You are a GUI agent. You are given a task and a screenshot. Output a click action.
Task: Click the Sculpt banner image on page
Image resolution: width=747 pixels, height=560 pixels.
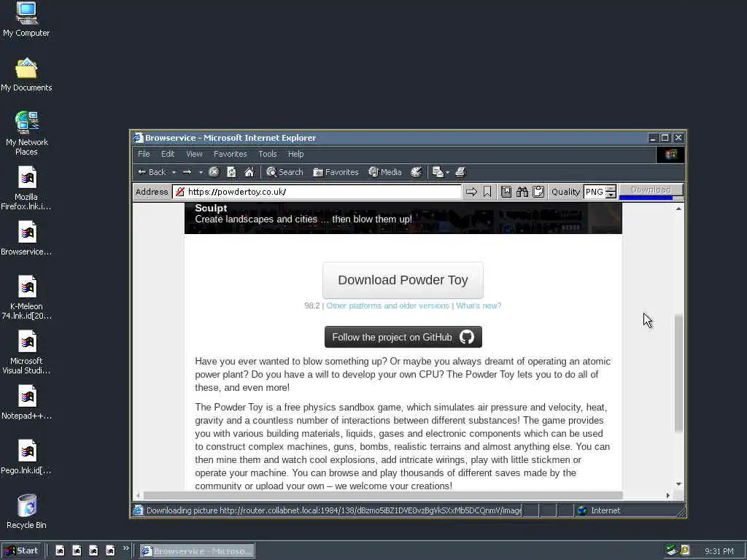[403, 218]
